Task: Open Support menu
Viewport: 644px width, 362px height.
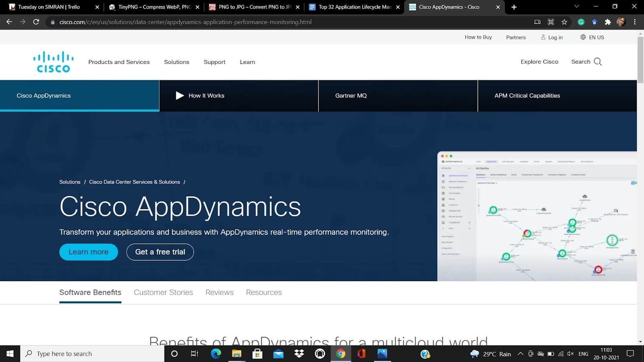Action: pyautogui.click(x=215, y=62)
